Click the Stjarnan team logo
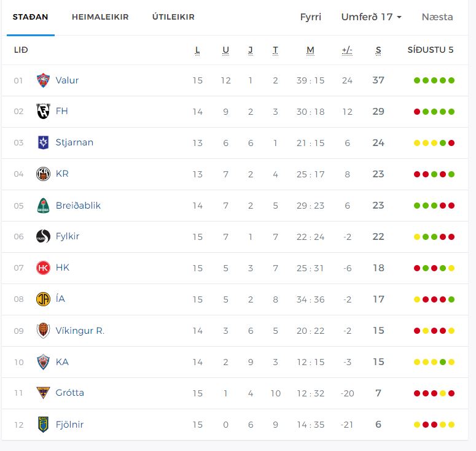Image resolution: width=476 pixels, height=451 pixels. click(43, 143)
